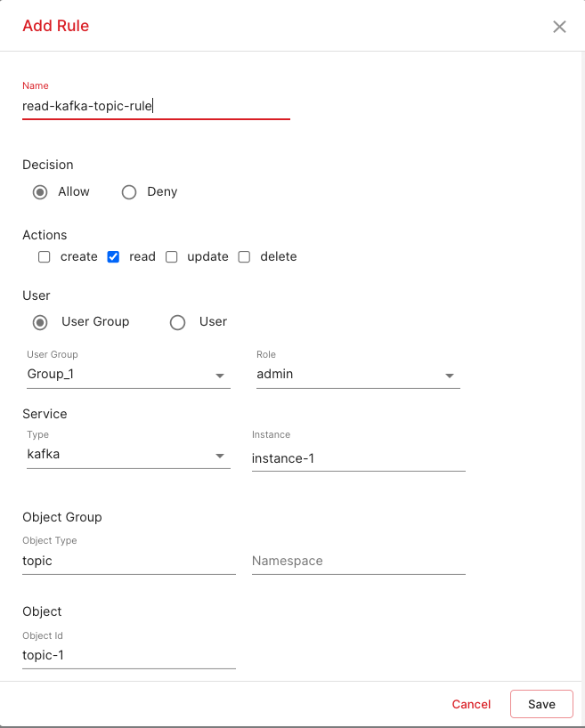
Task: Click the Object Id field containing topic-1
Action: [x=128, y=656]
